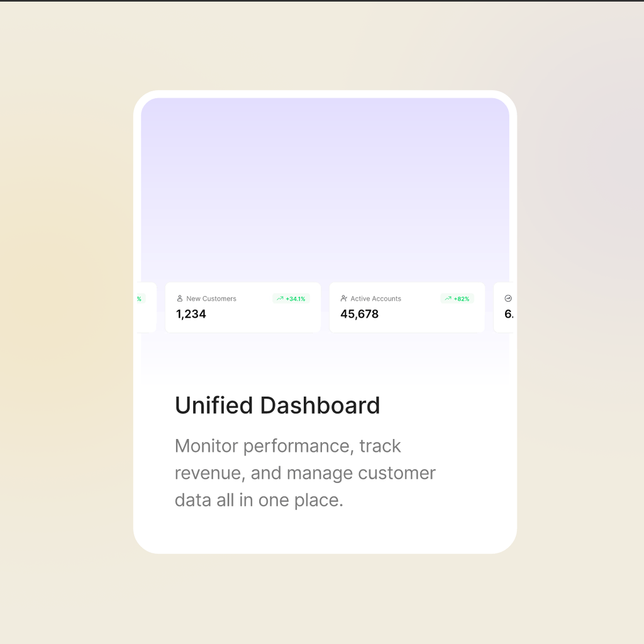The width and height of the screenshot is (644, 644).
Task: Click the "+34.1%" growth percentage text
Action: coord(296,299)
